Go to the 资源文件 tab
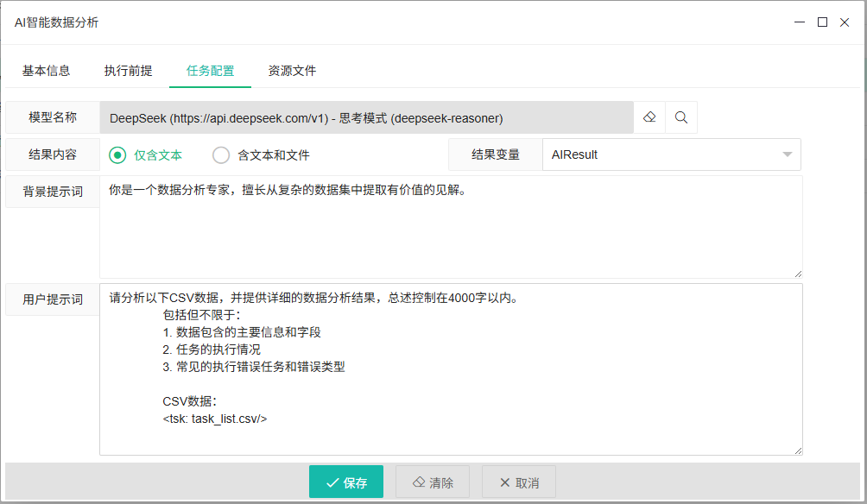This screenshot has width=867, height=504. tap(292, 71)
